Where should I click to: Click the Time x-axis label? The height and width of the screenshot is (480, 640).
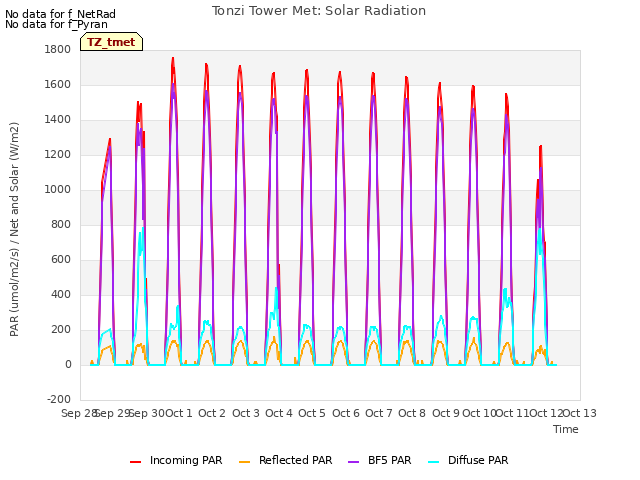[566, 429]
